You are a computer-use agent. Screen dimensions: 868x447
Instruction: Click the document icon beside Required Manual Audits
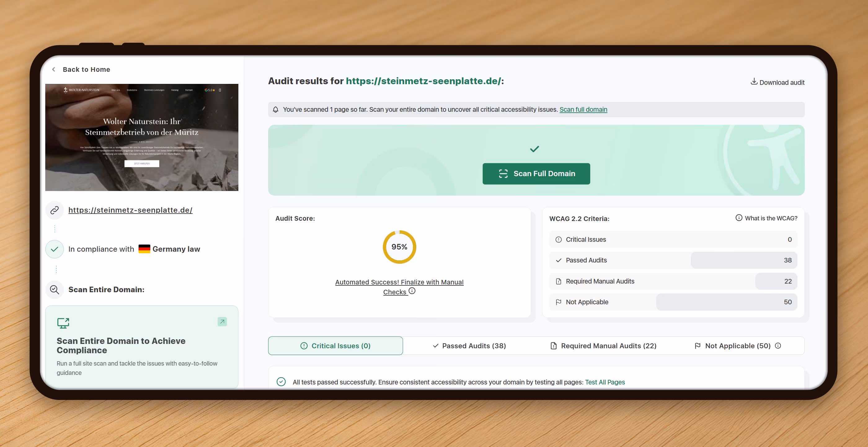point(558,281)
